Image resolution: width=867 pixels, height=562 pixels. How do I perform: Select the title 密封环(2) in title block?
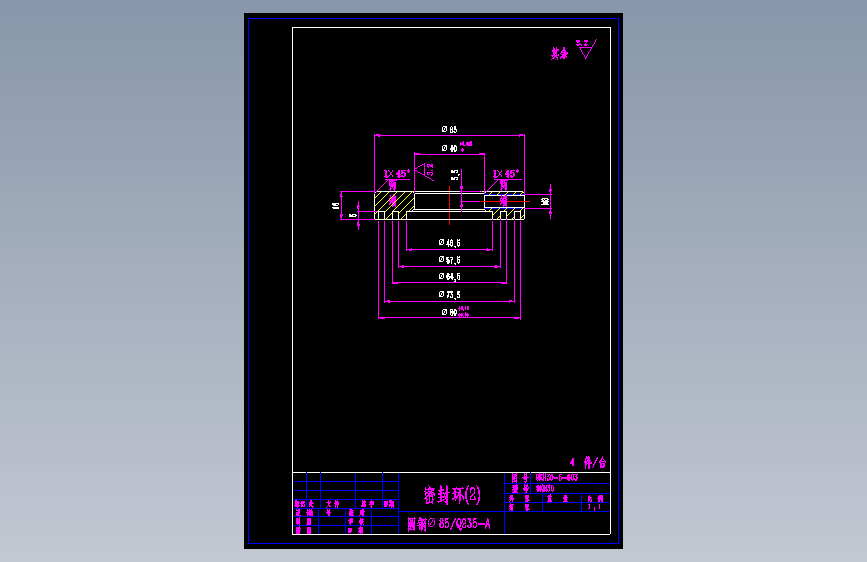coord(452,495)
